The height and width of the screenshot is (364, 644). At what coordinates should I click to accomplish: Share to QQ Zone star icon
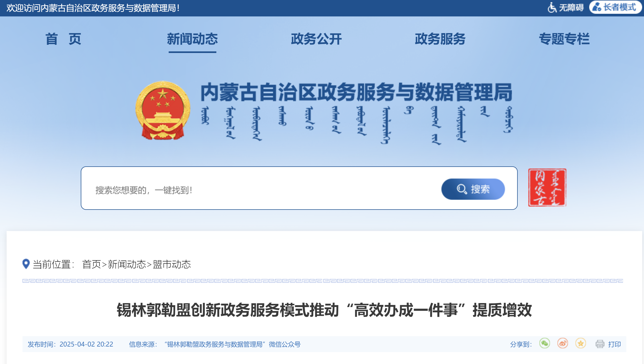click(x=580, y=344)
